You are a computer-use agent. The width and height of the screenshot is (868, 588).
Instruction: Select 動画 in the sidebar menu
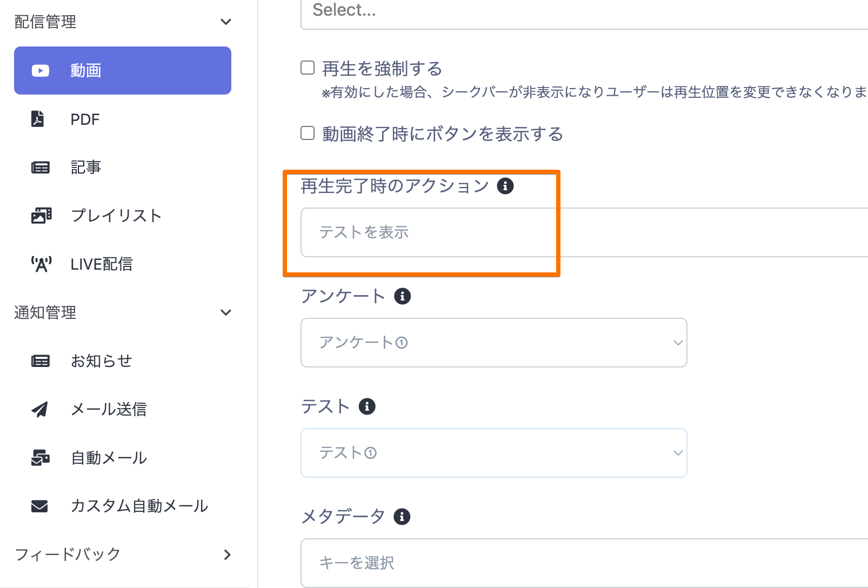(123, 70)
